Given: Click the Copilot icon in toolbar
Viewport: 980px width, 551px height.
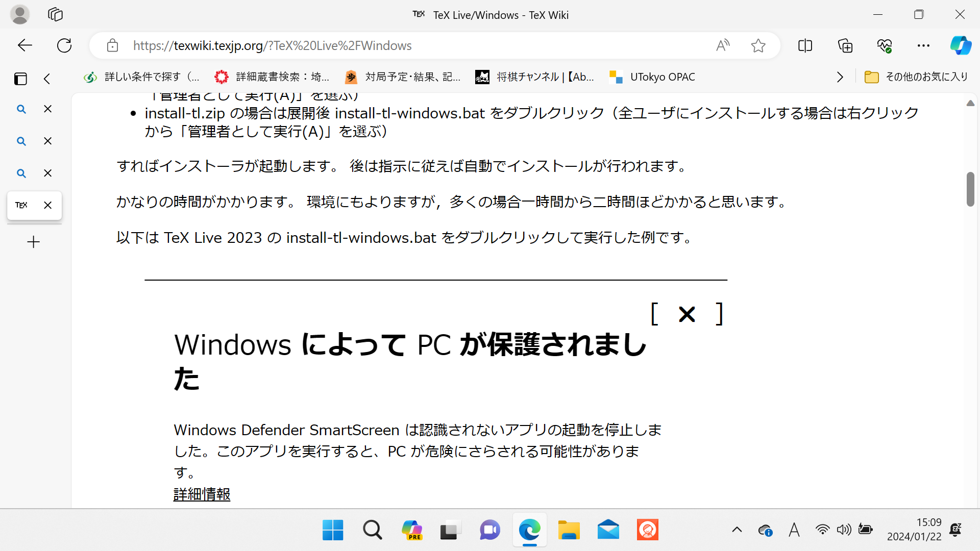Looking at the screenshot, I should click(961, 45).
